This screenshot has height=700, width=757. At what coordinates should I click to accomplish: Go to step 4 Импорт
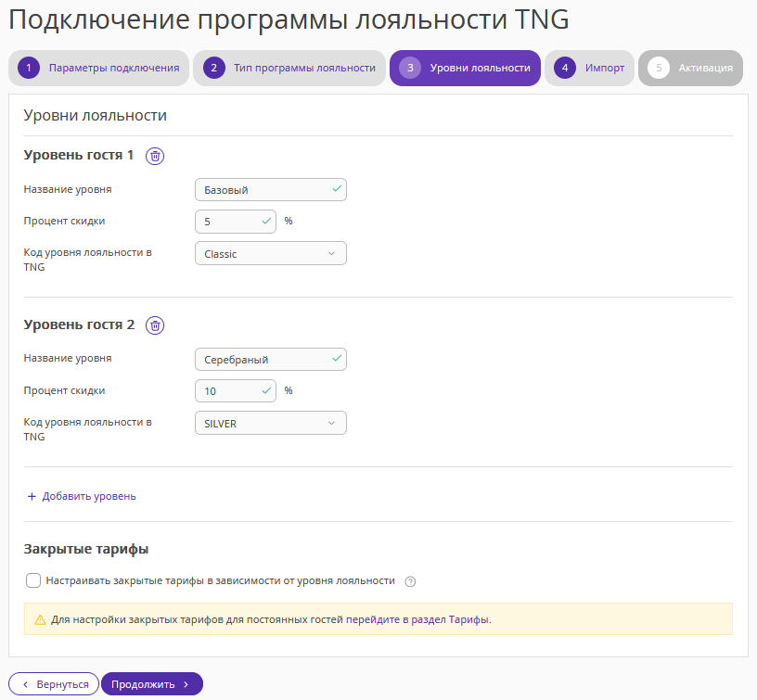tap(589, 68)
